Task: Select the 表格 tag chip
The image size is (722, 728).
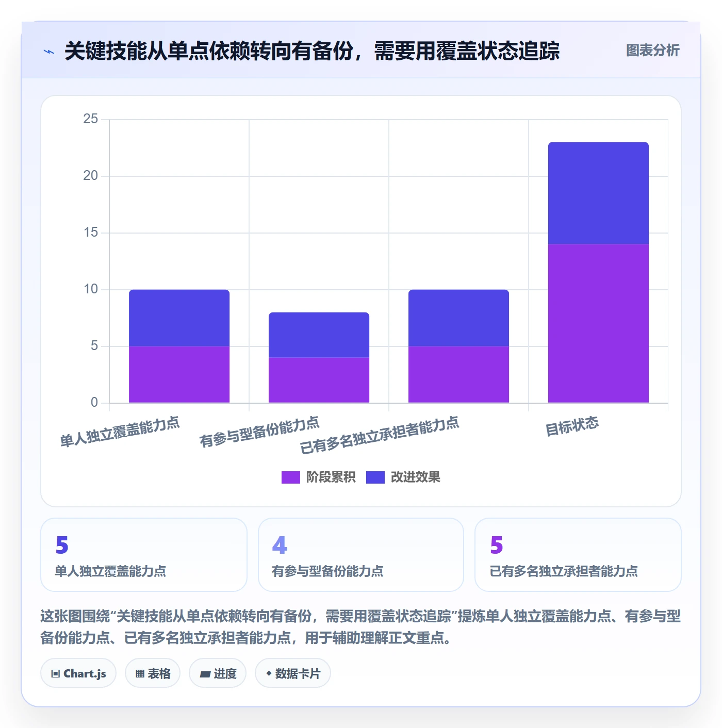Action: [x=153, y=673]
